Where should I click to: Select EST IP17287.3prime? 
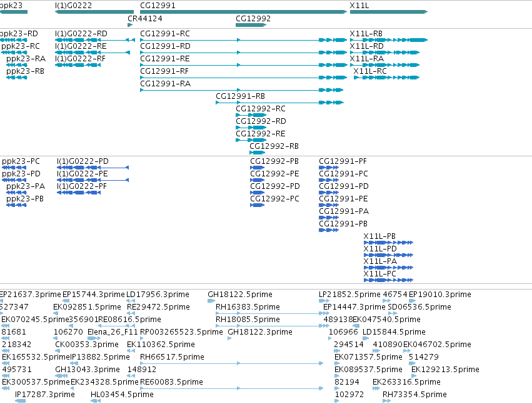[21, 401]
